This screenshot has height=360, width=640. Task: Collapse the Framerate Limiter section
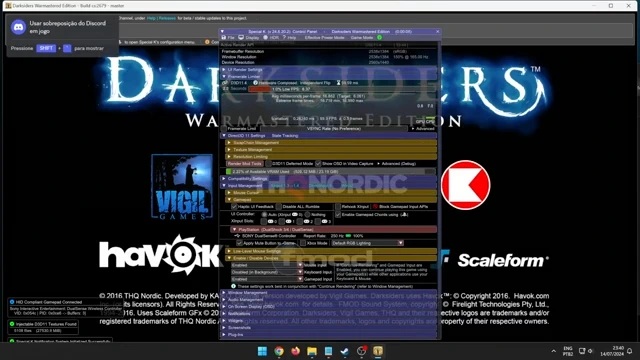[330, 76]
